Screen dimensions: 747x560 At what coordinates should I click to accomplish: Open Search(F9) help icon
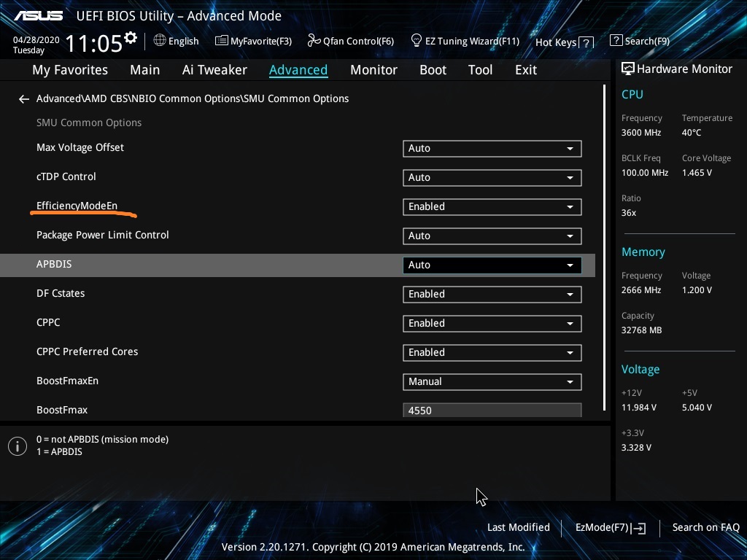pos(616,41)
